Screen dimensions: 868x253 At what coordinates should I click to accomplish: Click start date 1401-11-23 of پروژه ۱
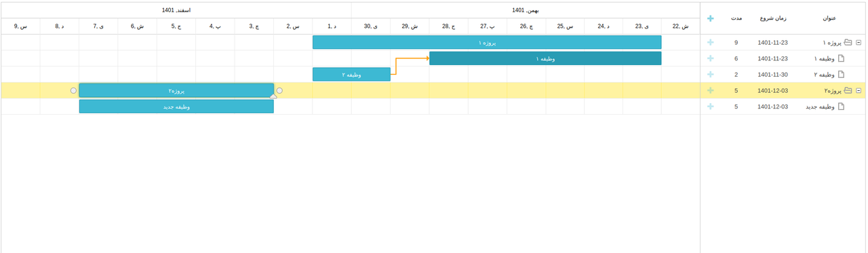click(x=772, y=42)
